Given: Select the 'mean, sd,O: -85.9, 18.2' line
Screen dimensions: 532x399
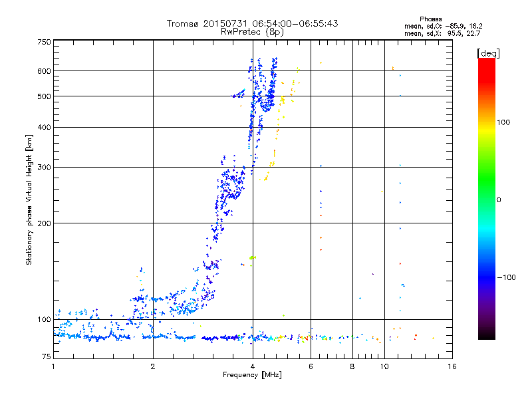Looking at the screenshot, I should click(443, 26).
